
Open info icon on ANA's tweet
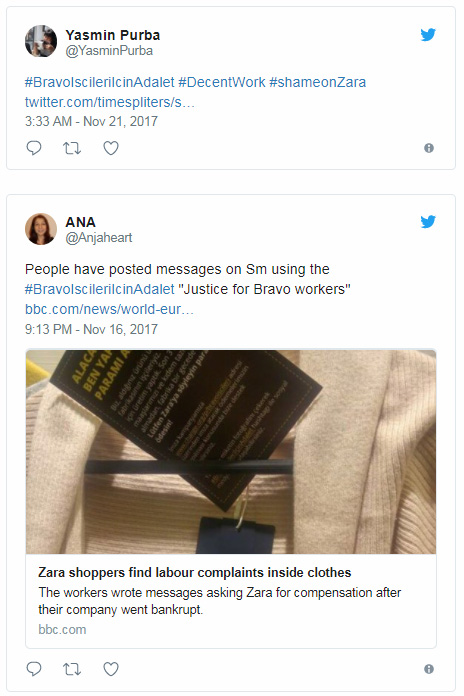[428, 668]
